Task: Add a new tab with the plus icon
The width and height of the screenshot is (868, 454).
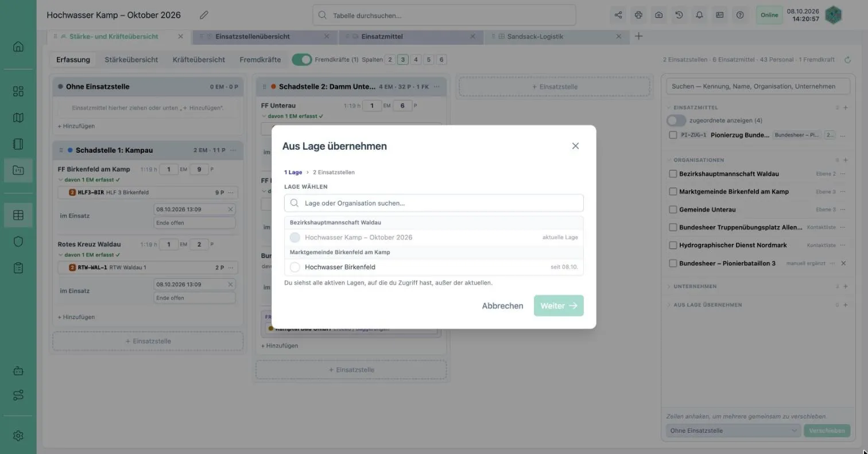Action: pos(638,36)
